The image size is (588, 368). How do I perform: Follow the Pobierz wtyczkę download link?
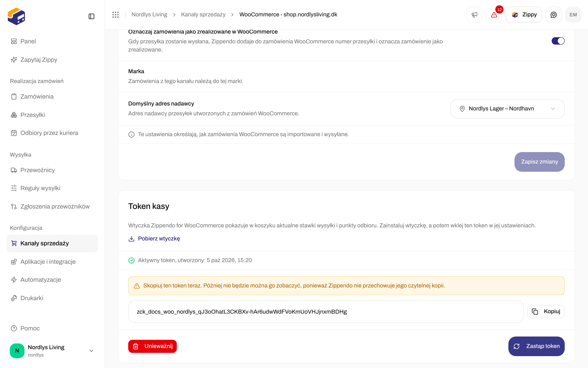(x=154, y=239)
